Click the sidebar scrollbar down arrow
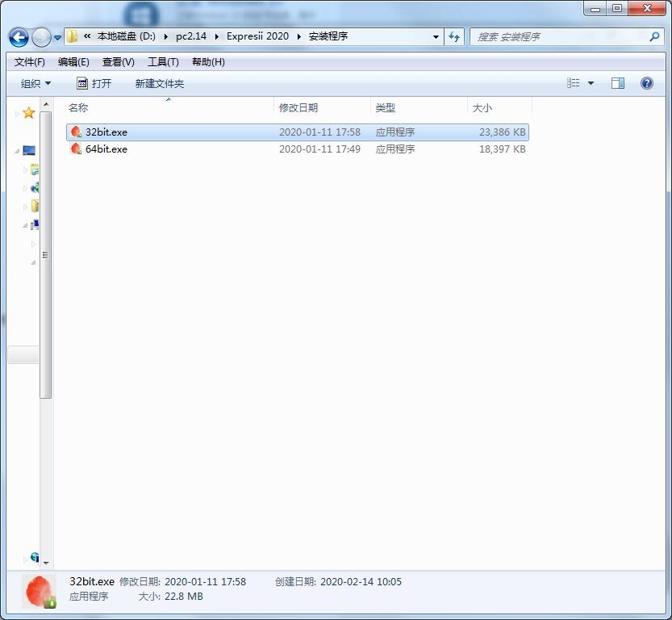 46,563
